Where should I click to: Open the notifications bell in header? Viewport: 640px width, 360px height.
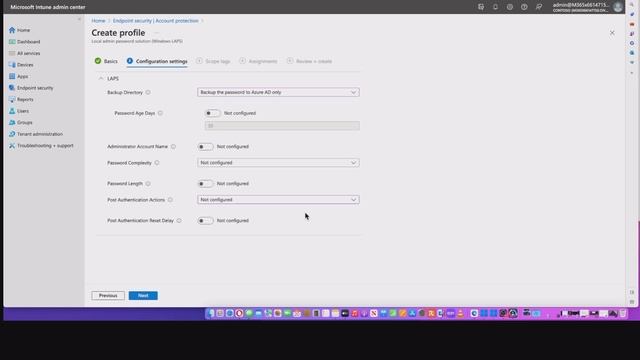[495, 7]
